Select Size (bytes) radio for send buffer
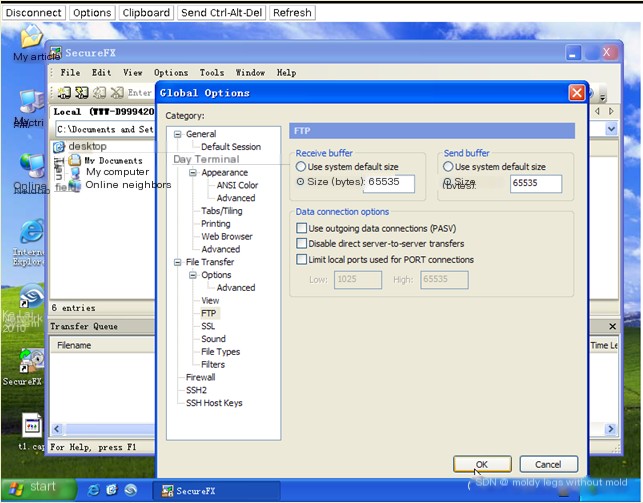Image resolution: width=643 pixels, height=503 pixels. coord(447,182)
